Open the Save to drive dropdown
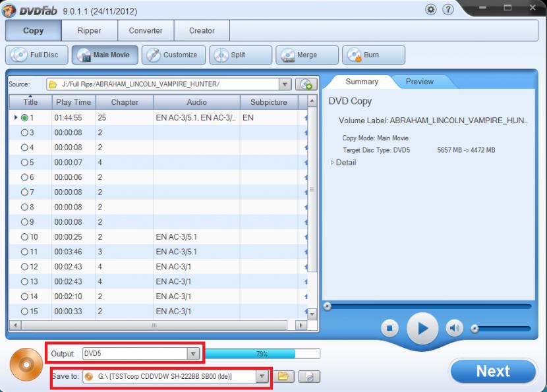 click(262, 376)
